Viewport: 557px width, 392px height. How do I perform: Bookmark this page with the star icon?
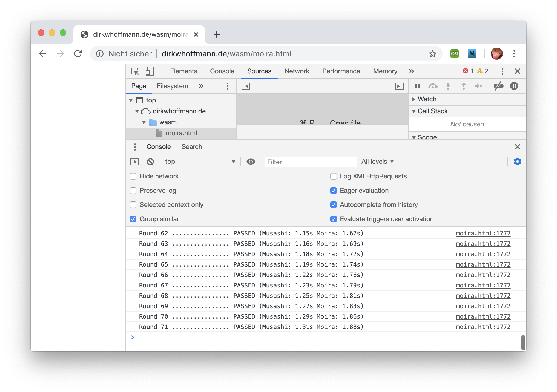pos(433,54)
